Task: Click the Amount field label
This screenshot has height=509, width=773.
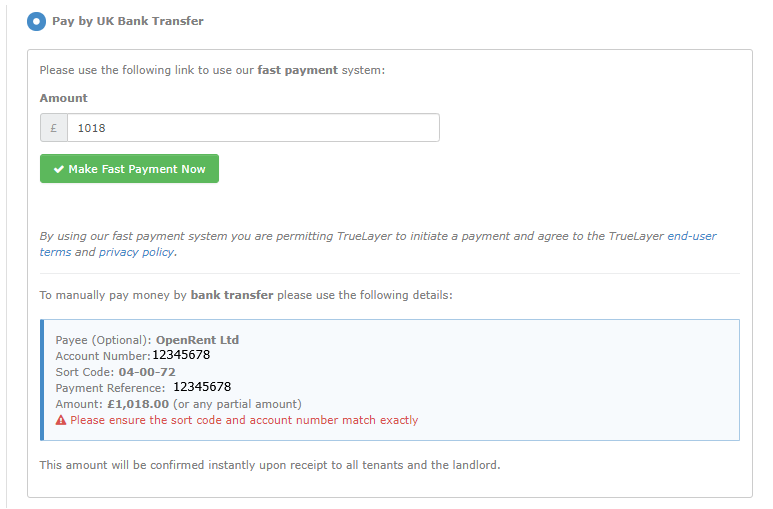Action: (x=64, y=98)
